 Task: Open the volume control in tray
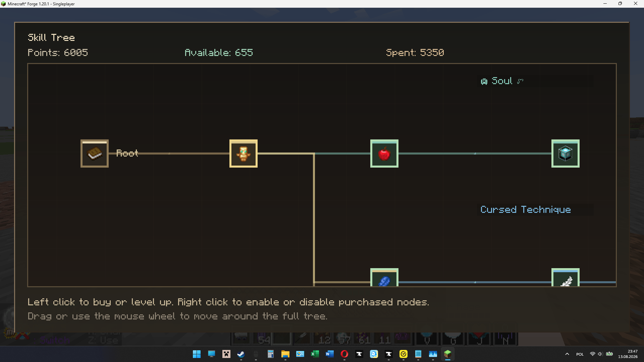point(600,354)
